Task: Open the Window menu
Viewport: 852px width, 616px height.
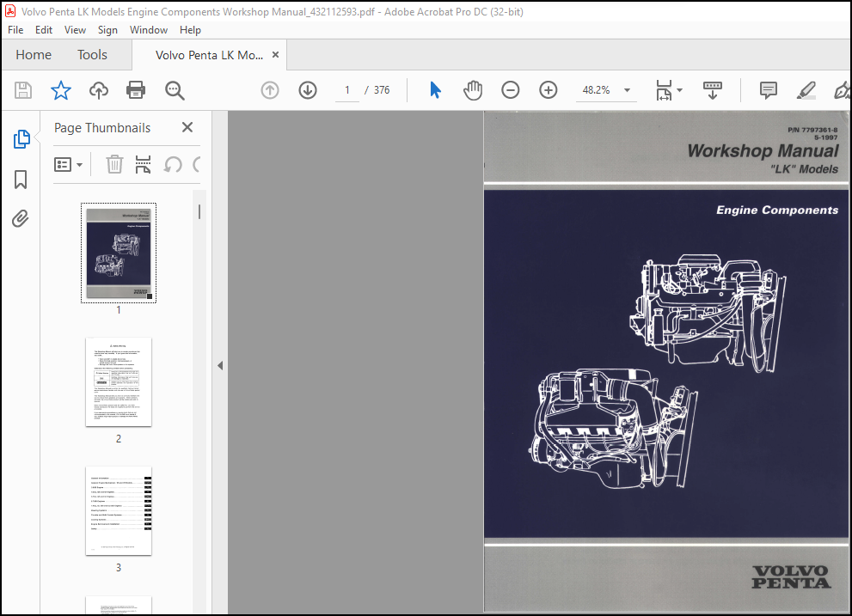Action: [x=149, y=30]
